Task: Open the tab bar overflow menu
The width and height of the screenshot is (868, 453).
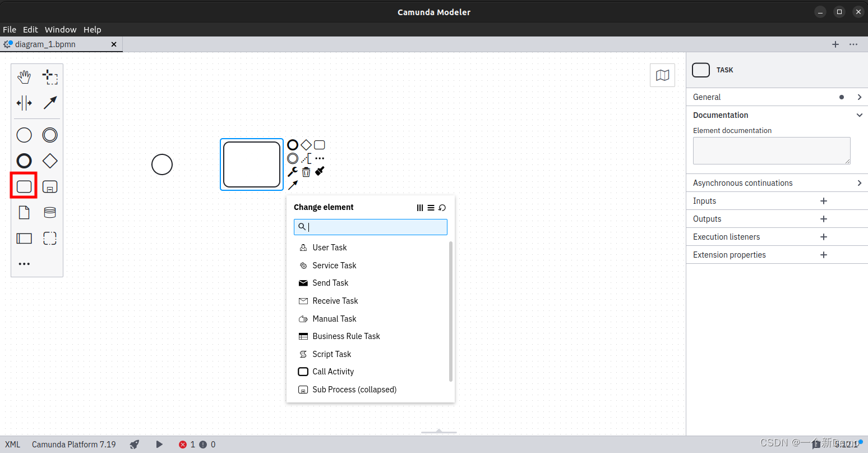Action: point(853,44)
